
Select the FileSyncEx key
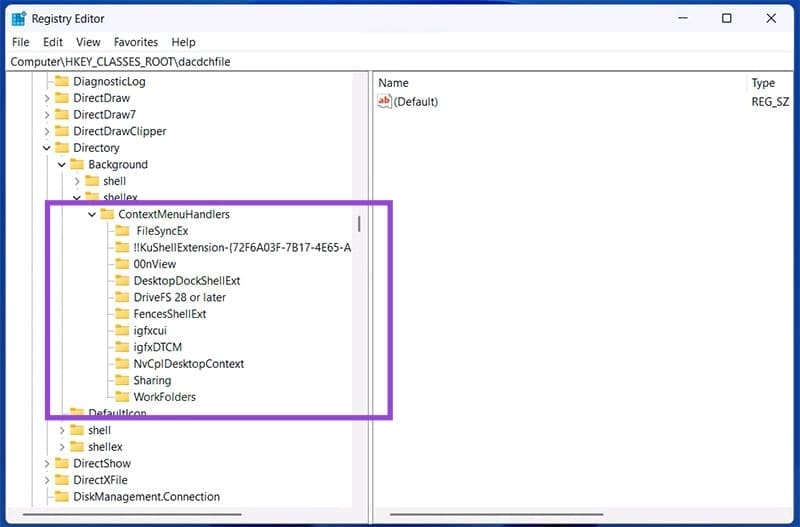(x=162, y=231)
